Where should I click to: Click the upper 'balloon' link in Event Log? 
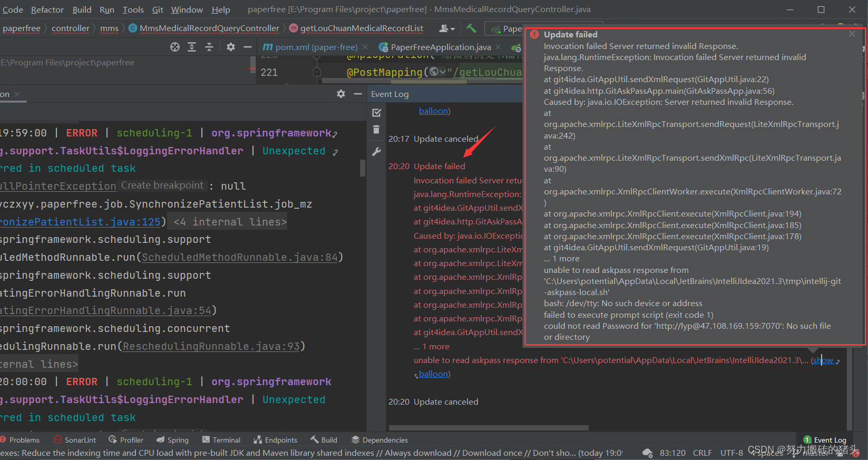(x=433, y=111)
